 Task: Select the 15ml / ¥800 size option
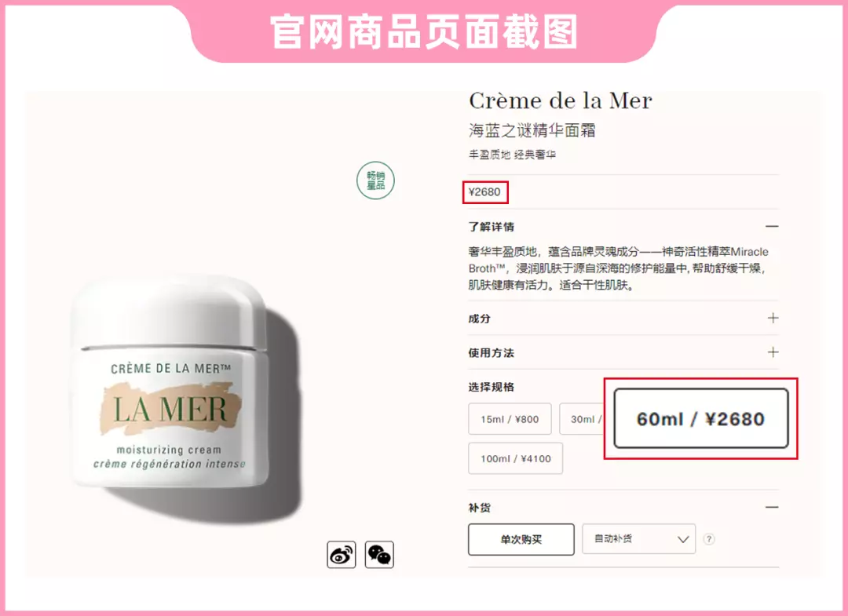point(510,419)
